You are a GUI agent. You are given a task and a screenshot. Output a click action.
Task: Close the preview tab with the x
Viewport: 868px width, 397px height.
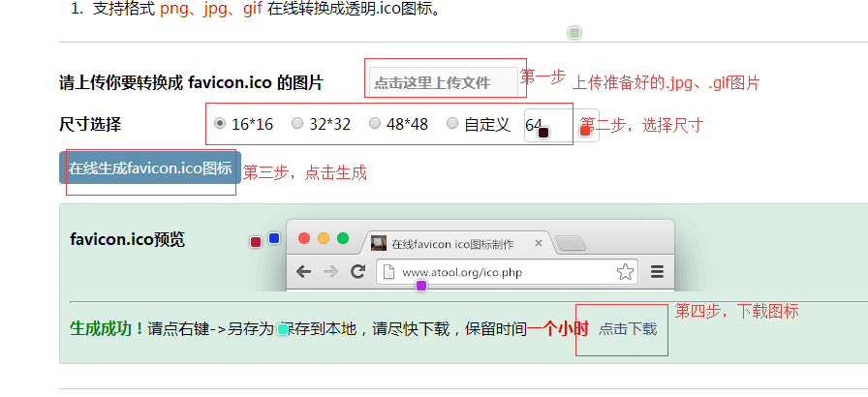[539, 243]
